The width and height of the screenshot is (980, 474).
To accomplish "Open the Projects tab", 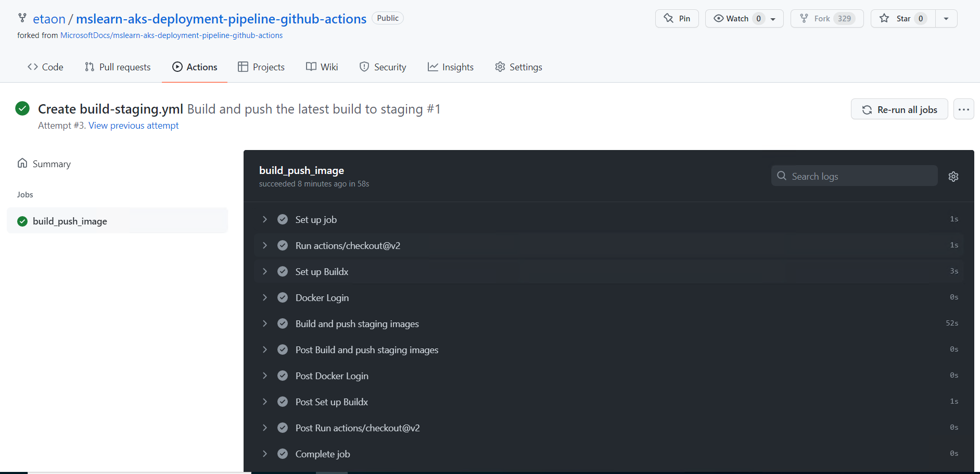I will 261,67.
